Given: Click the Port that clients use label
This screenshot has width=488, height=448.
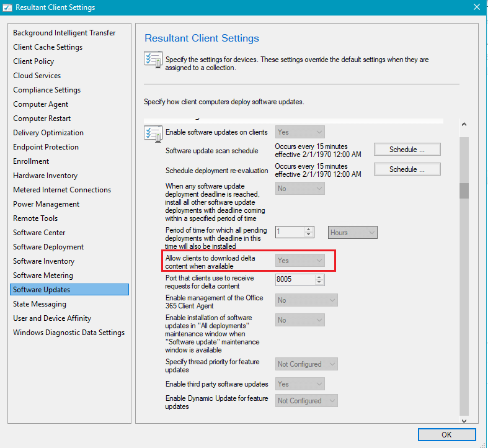Looking at the screenshot, I should [x=210, y=282].
